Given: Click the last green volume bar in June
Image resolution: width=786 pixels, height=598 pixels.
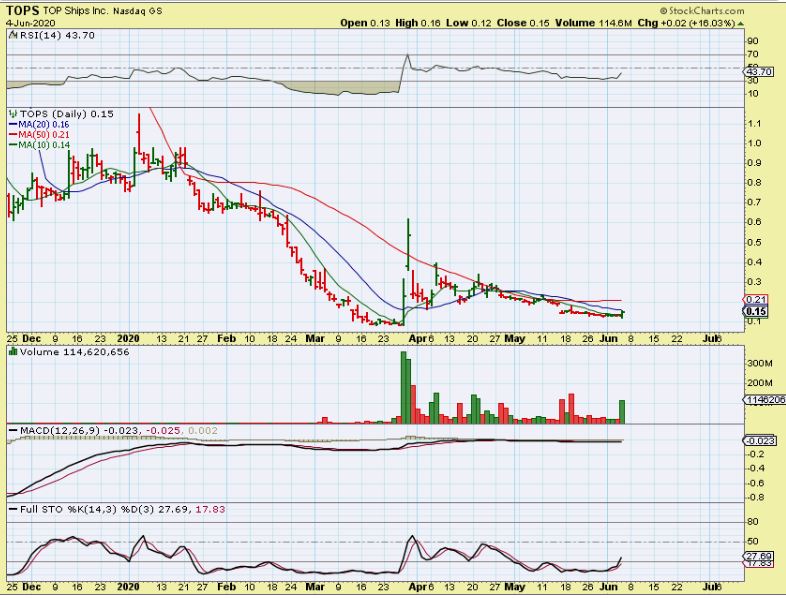Looking at the screenshot, I should pyautogui.click(x=622, y=412).
